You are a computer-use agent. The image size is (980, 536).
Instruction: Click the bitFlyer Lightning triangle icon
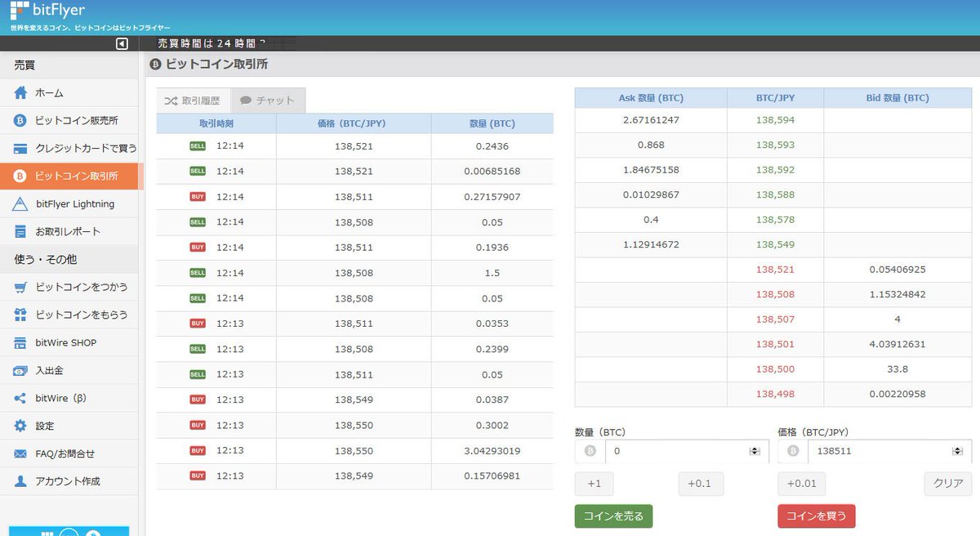coord(20,204)
